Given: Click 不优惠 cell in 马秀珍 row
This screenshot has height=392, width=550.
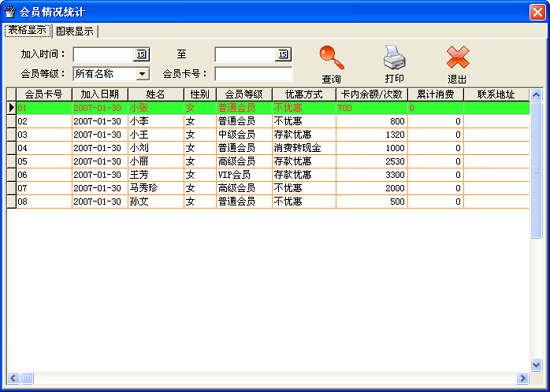Looking at the screenshot, I should pos(304,188).
